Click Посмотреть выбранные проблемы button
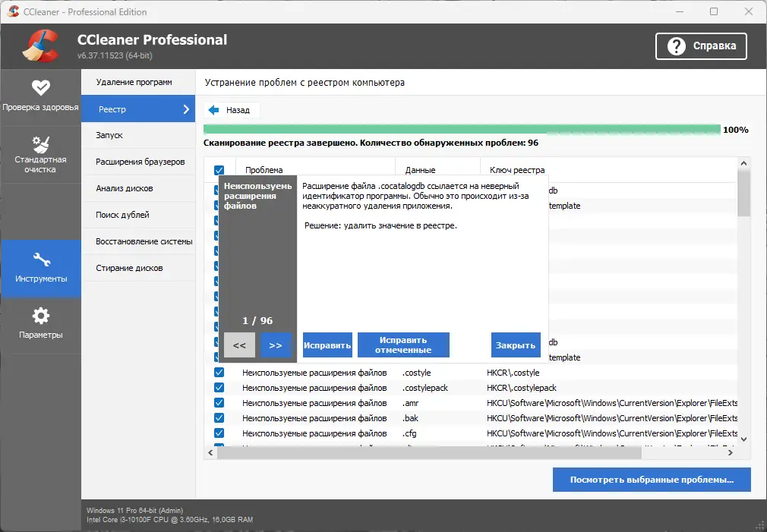Image resolution: width=767 pixels, height=532 pixels. pos(652,480)
